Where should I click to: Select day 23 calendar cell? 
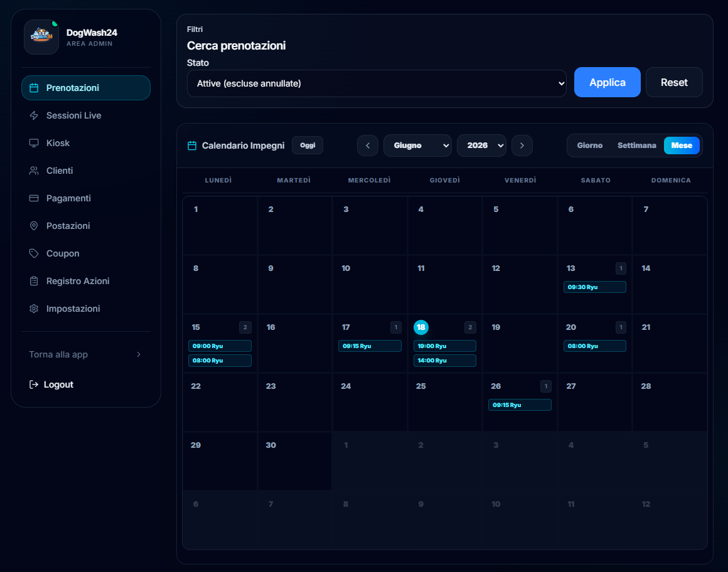point(295,402)
